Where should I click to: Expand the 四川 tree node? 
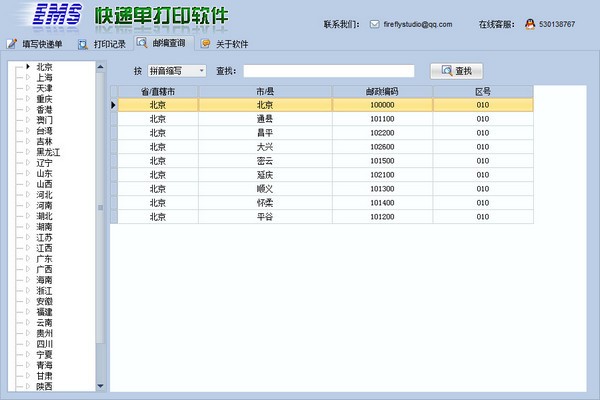click(29, 343)
